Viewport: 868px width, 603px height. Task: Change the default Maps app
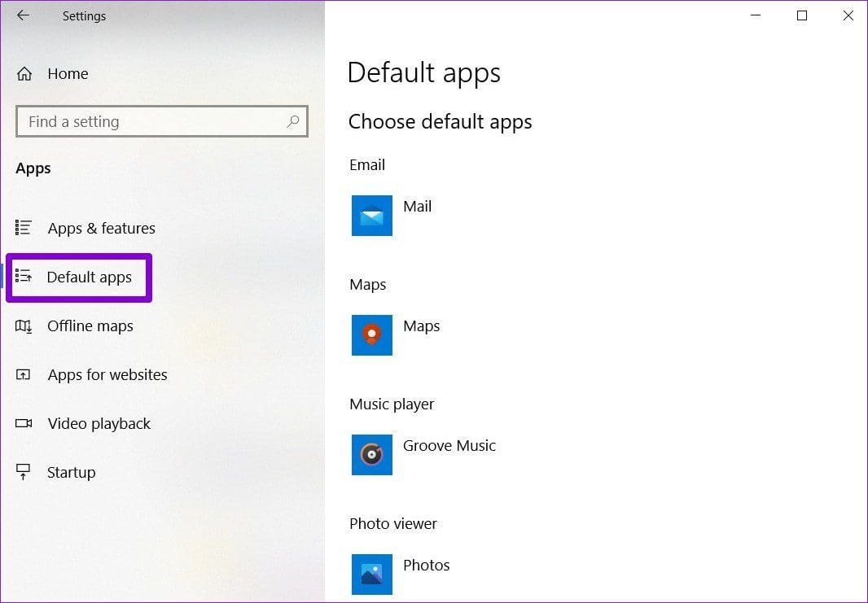(x=421, y=326)
